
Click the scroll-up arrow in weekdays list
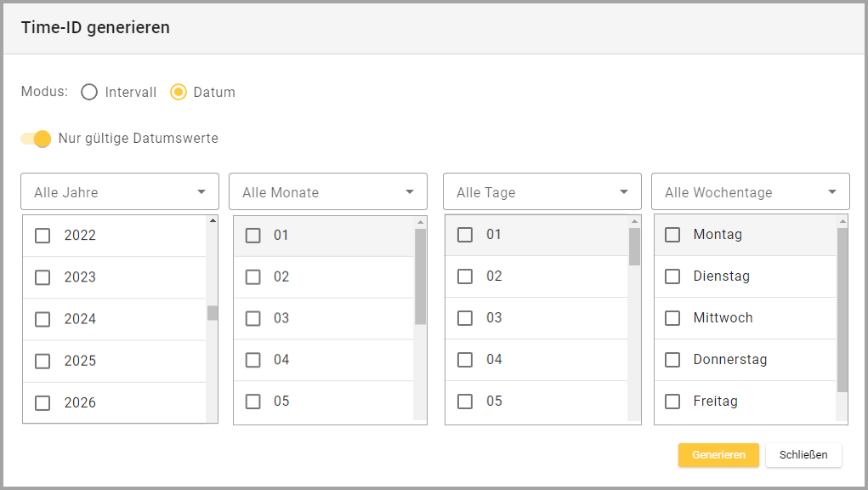(x=842, y=222)
